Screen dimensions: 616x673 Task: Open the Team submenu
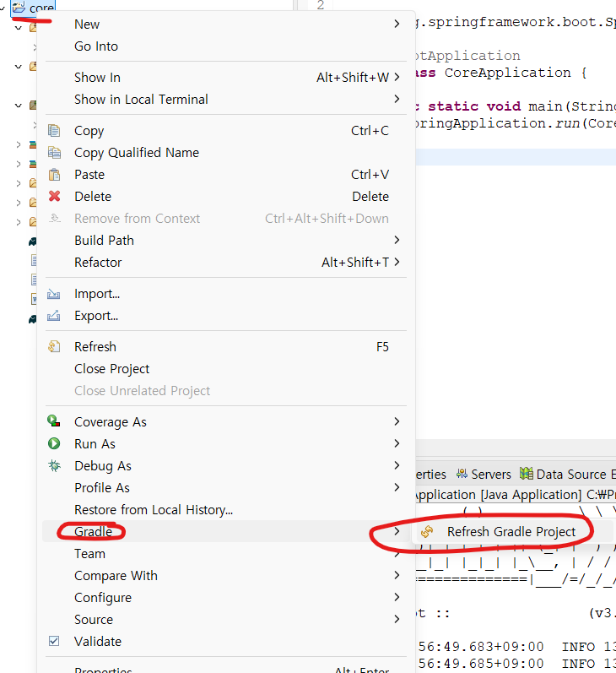coord(225,554)
